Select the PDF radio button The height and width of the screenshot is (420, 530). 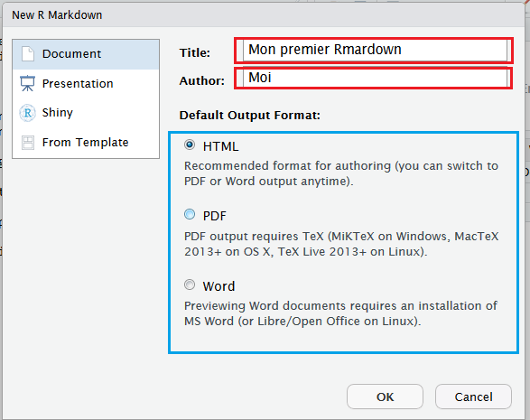[190, 214]
